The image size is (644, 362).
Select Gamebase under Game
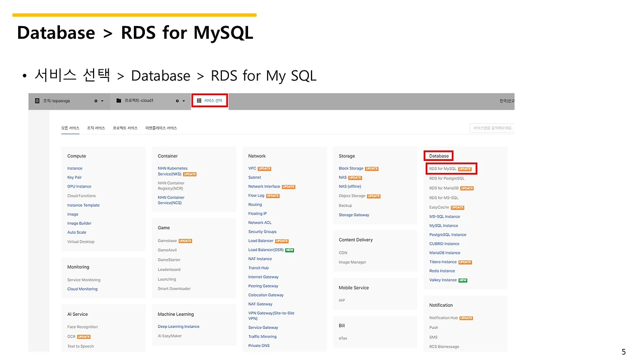pyautogui.click(x=168, y=241)
